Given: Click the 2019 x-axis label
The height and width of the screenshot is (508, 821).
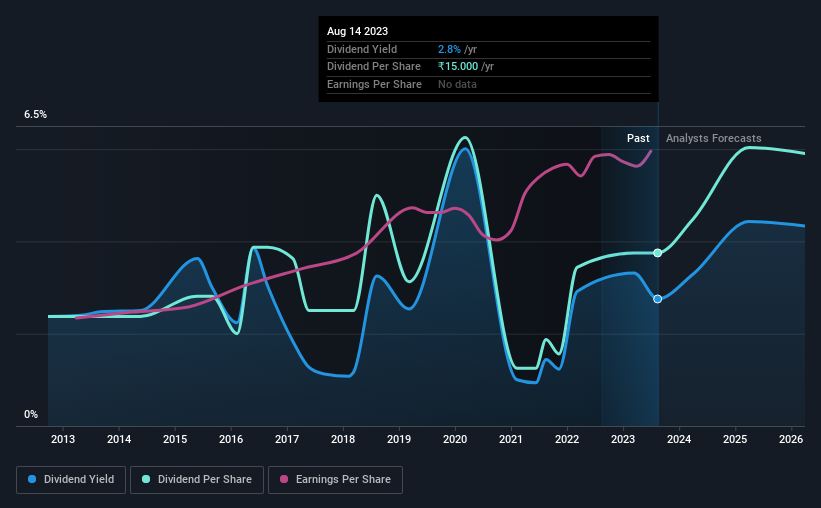Looking at the screenshot, I should [x=399, y=439].
